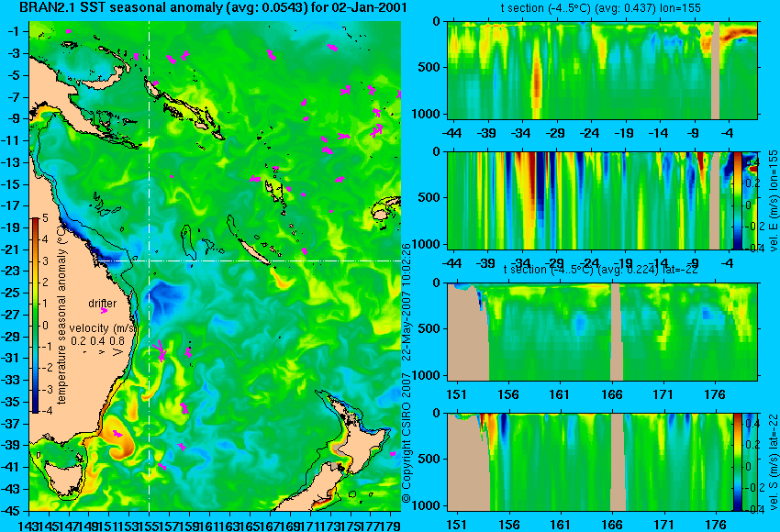This screenshot has height=532, width=780.
Task: Click the 't section ... lon=155' plot title
Action: [x=600, y=8]
